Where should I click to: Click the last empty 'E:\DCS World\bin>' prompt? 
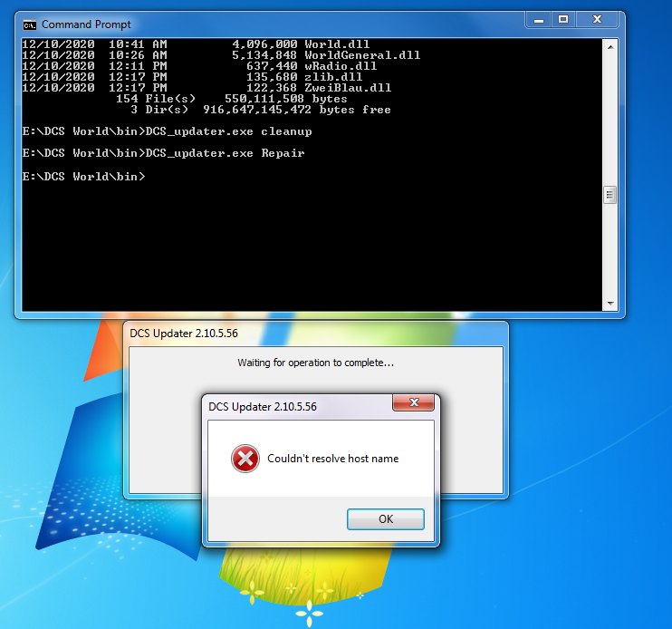[84, 177]
